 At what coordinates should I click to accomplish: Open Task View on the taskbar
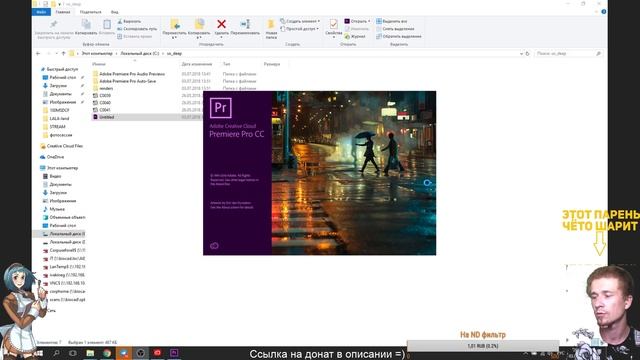tap(73, 353)
